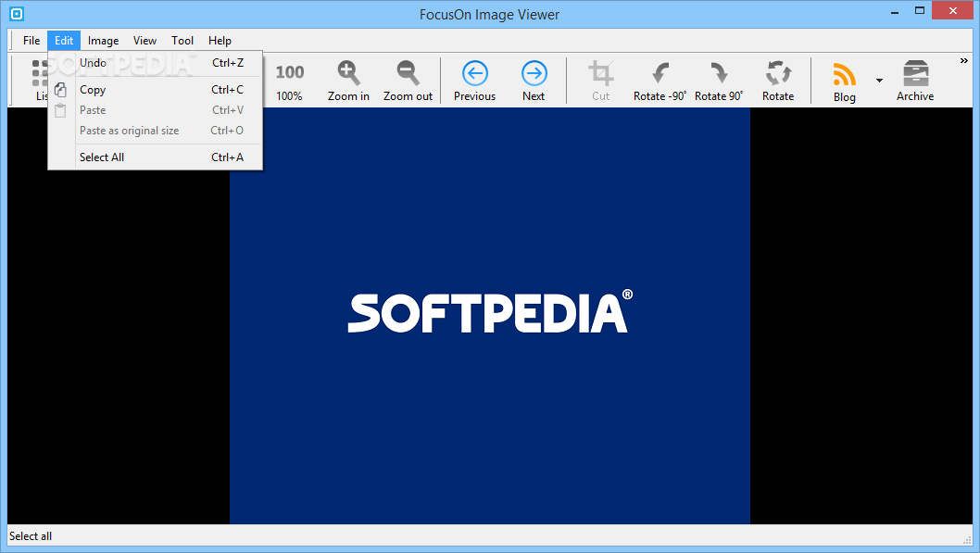Click the window resize grip in status bar
Image resolution: width=980 pixels, height=553 pixels.
pos(968,540)
